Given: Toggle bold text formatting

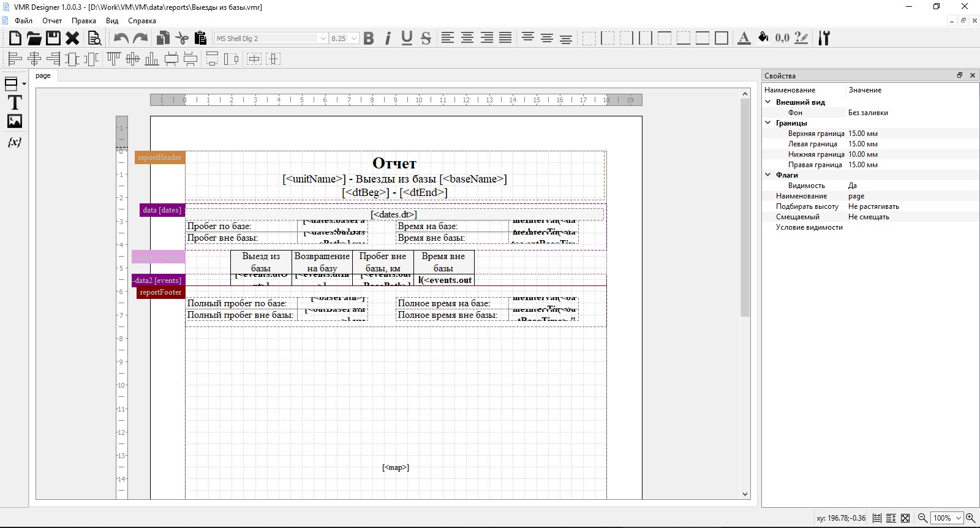Looking at the screenshot, I should point(369,38).
